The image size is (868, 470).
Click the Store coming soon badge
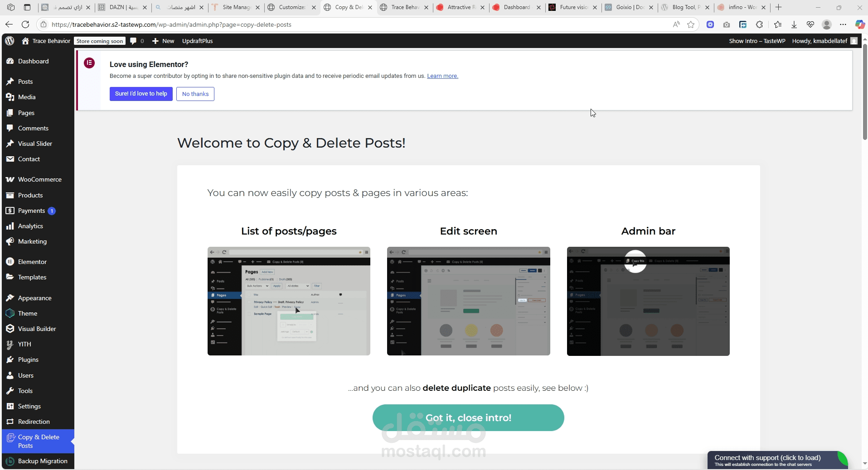[x=100, y=41]
